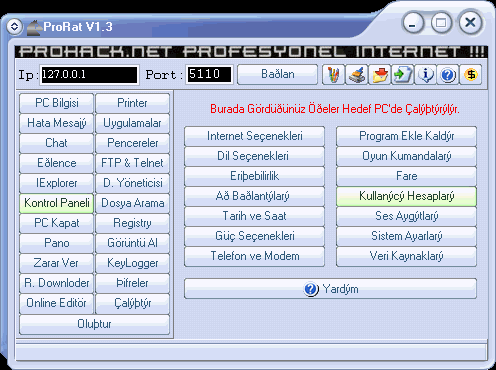Open the PC Bilgisi section

click(x=57, y=103)
